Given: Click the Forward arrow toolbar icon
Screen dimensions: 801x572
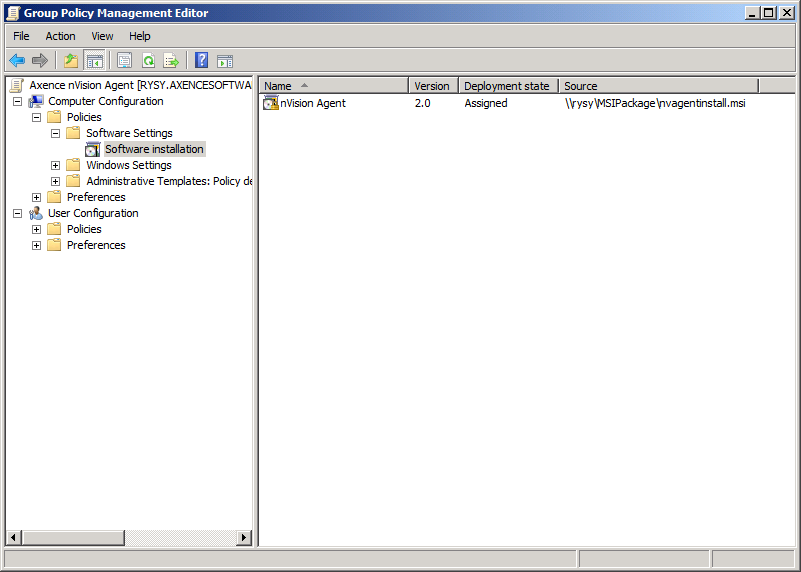Looking at the screenshot, I should (40, 60).
